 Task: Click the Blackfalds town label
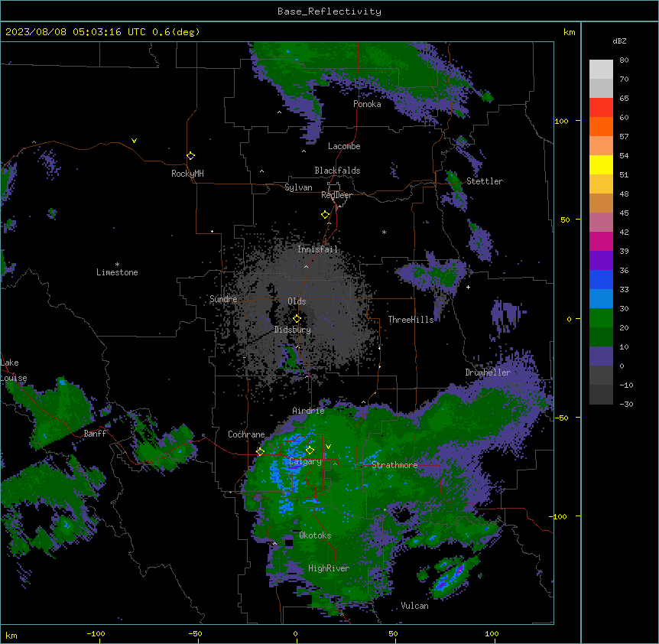point(337,171)
